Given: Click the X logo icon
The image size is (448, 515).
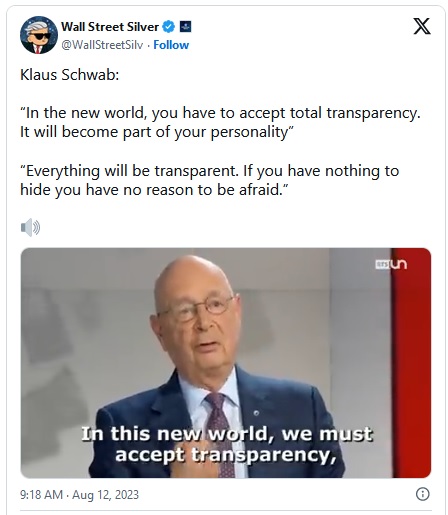Looking at the screenshot, I should click(422, 26).
